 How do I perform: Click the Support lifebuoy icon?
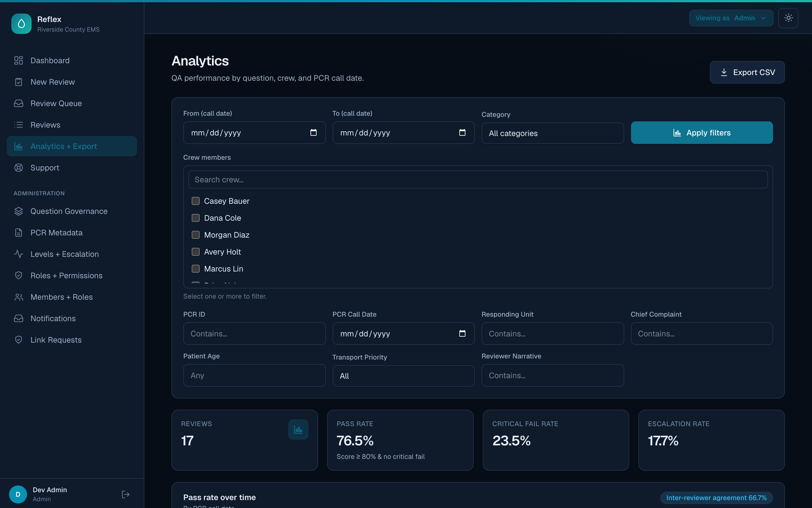click(18, 168)
